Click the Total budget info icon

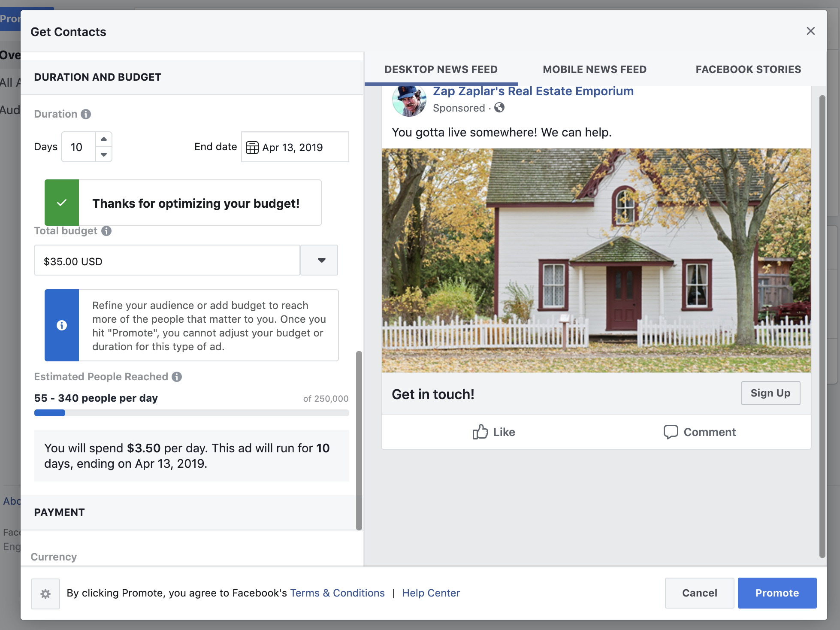coord(106,231)
